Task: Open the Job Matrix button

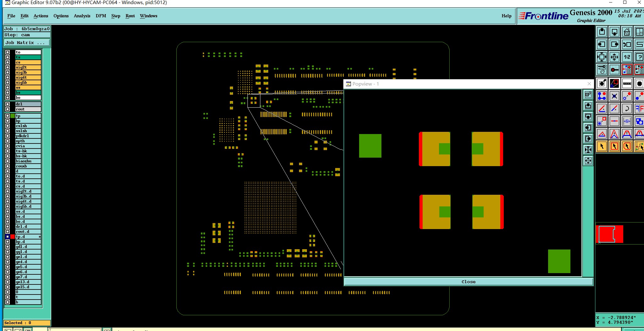Action: point(27,43)
